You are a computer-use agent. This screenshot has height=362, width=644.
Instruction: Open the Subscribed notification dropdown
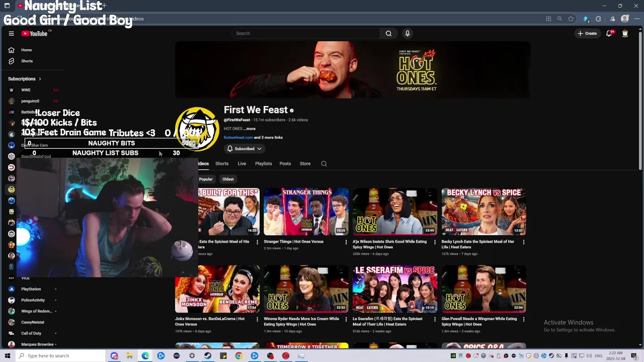click(245, 149)
